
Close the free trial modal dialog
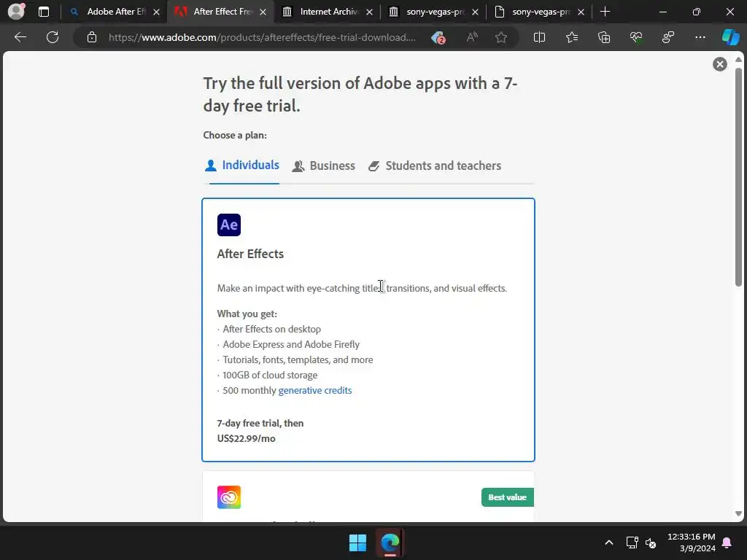tap(720, 64)
